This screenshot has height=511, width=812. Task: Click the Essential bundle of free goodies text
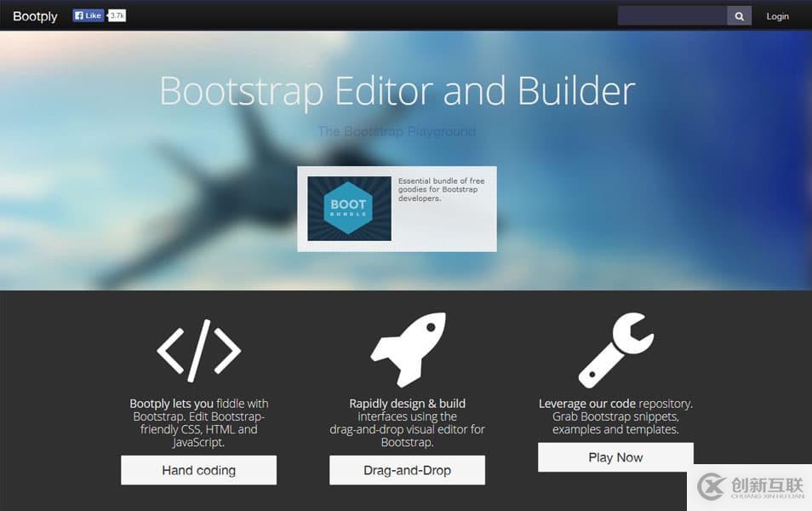(441, 189)
